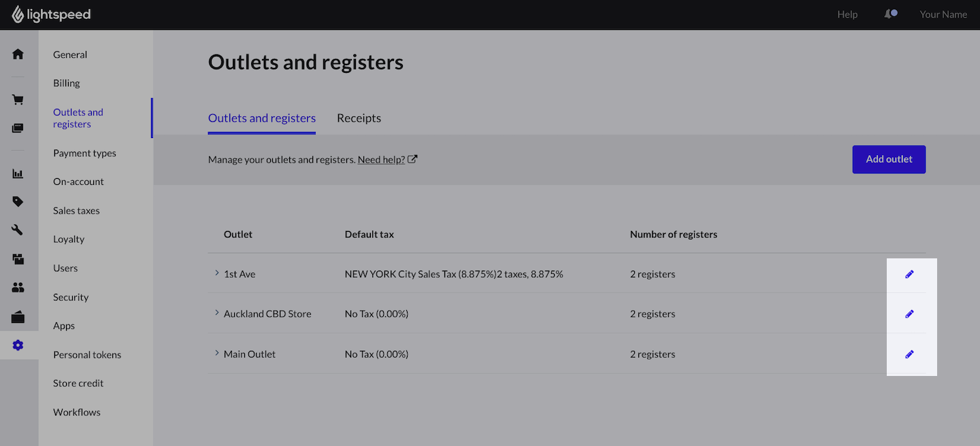The image size is (980, 446).
Task: Open Store credit settings
Action: click(78, 383)
